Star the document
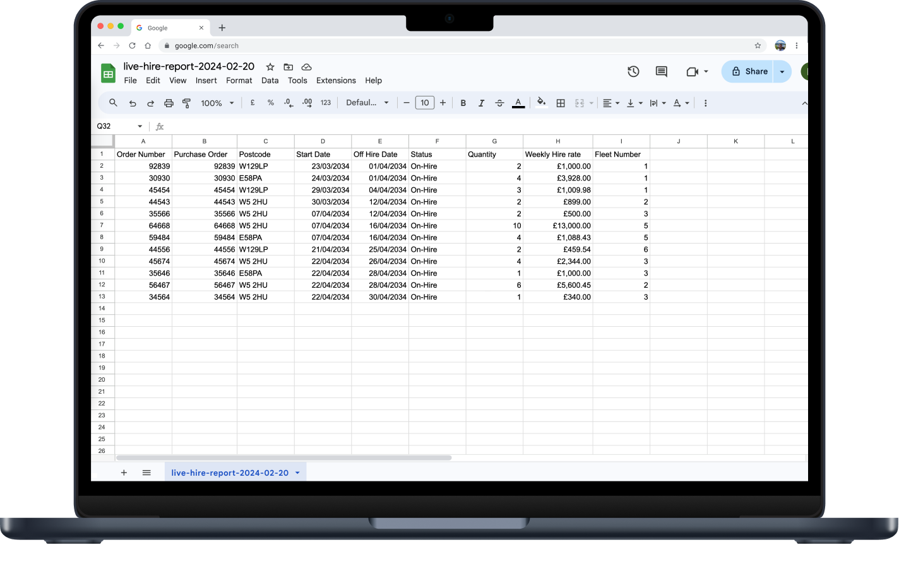Image resolution: width=899 pixels, height=588 pixels. (270, 67)
